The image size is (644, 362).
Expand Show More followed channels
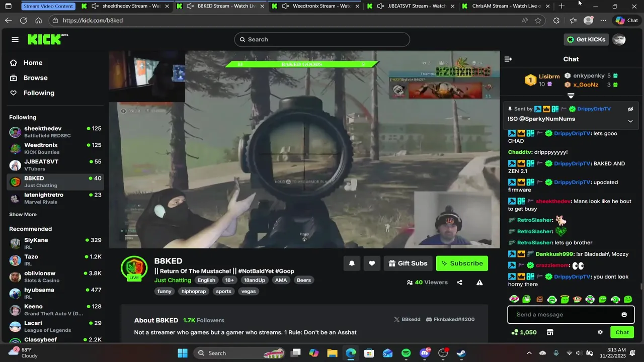[x=23, y=214]
